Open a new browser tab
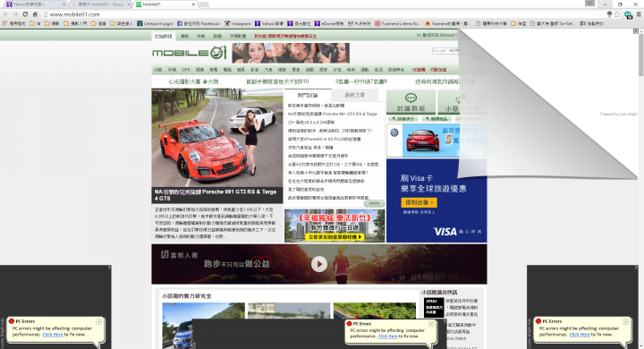This screenshot has height=349, width=644. pyautogui.click(x=204, y=4)
